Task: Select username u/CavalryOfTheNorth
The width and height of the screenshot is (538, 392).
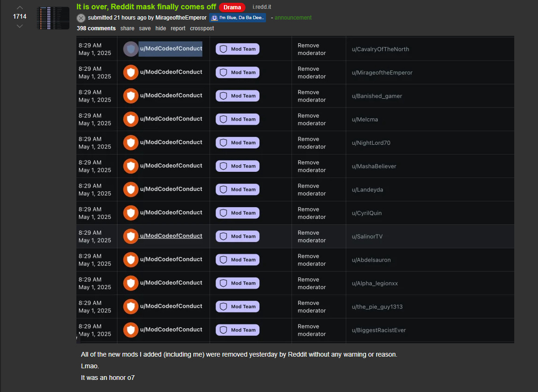Action: pos(380,49)
